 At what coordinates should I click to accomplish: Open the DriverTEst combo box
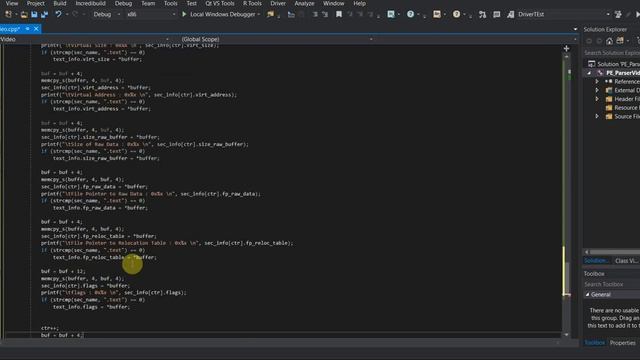pyautogui.click(x=564, y=14)
